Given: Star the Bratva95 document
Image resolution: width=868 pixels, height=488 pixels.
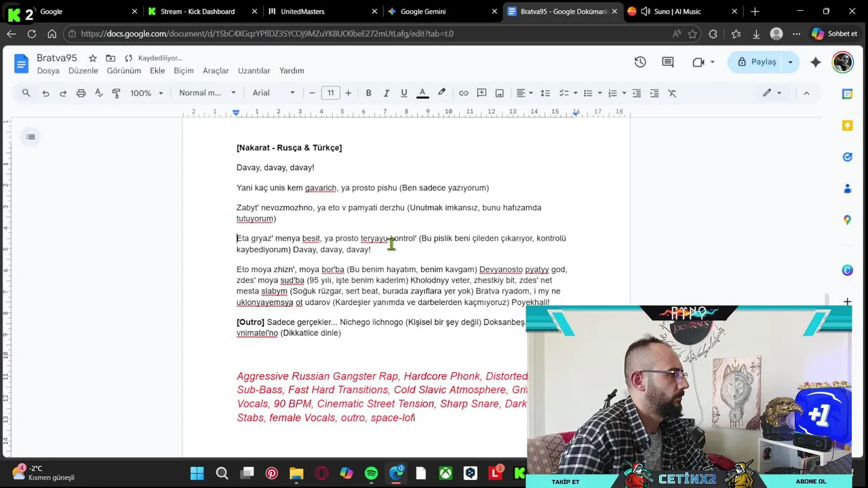Looking at the screenshot, I should click(92, 58).
